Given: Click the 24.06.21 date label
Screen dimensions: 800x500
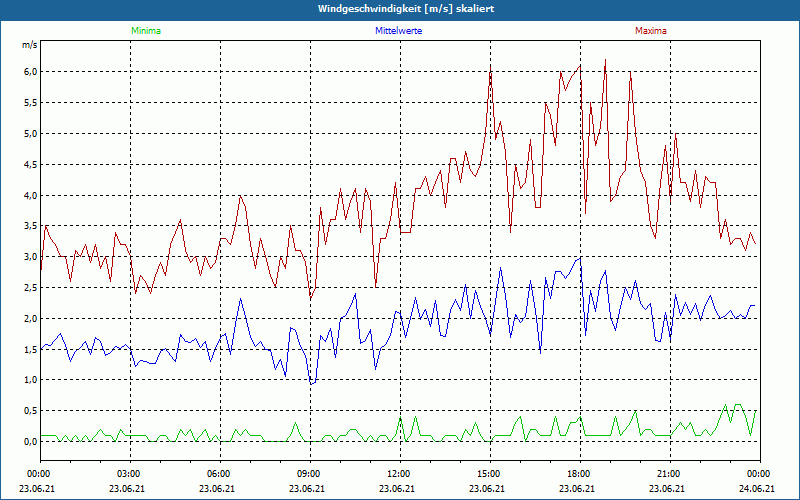Looking at the screenshot, I should click(x=757, y=488).
